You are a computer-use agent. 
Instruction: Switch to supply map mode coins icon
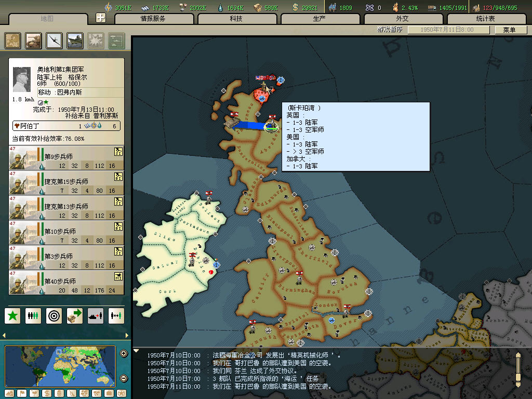[59, 394]
